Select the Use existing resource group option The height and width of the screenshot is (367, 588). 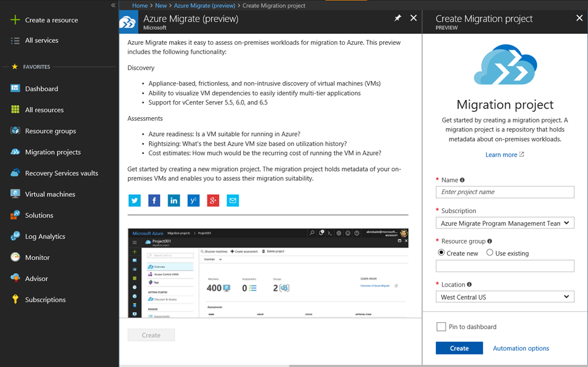pos(490,253)
